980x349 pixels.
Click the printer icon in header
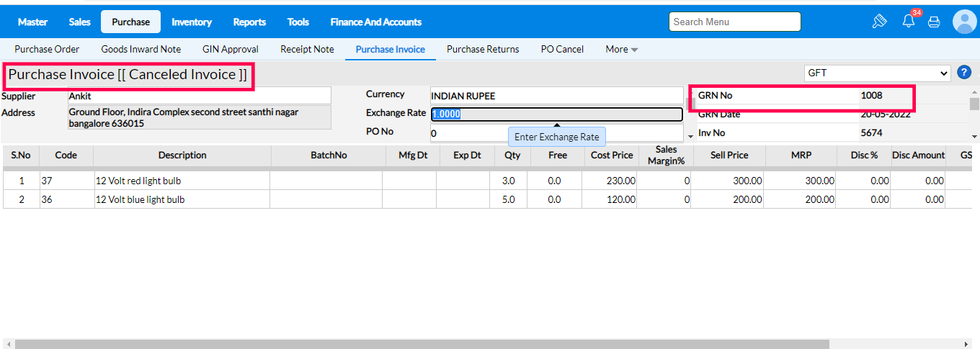coord(934,22)
